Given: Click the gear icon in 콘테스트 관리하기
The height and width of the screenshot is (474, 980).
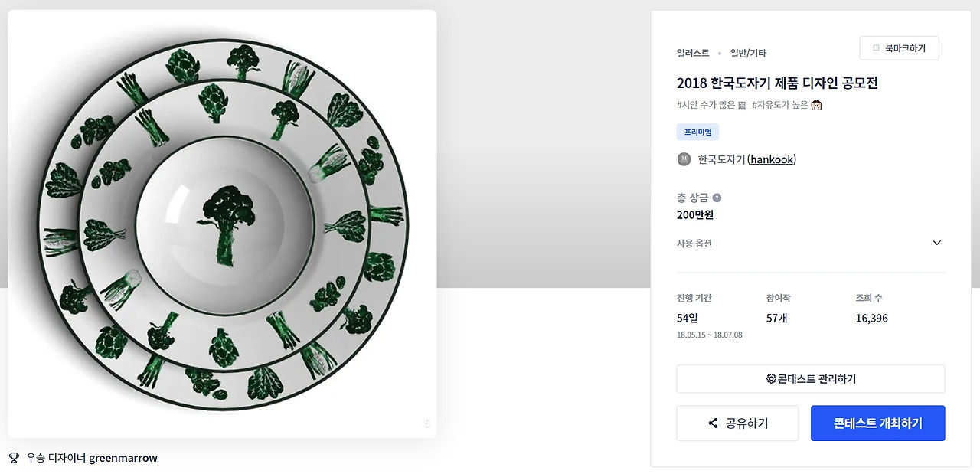Looking at the screenshot, I should pyautogui.click(x=771, y=378).
